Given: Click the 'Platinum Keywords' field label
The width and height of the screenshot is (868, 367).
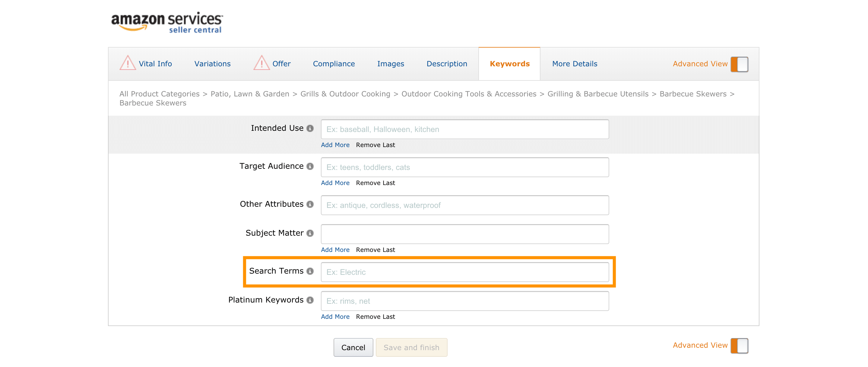Looking at the screenshot, I should [266, 300].
